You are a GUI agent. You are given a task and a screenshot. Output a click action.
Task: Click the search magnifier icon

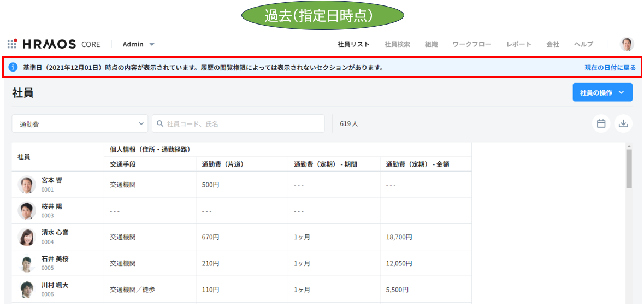160,123
